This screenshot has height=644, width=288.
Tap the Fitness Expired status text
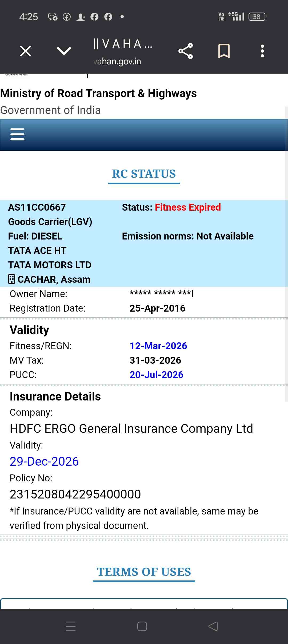point(188,207)
